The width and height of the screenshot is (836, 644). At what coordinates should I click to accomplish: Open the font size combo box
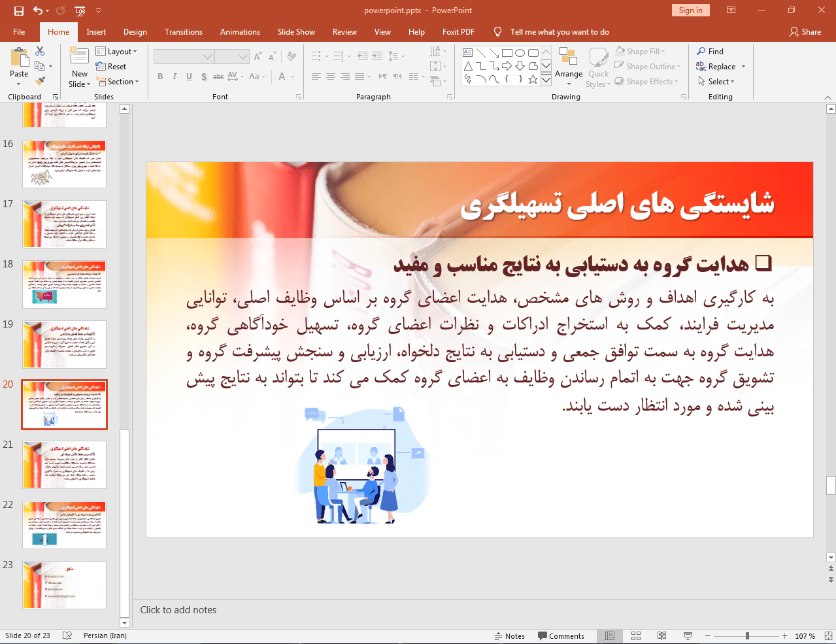232,57
